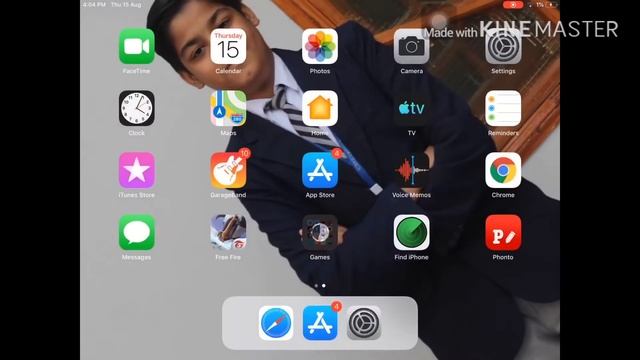
Task: Open the Clock app
Action: tap(136, 108)
